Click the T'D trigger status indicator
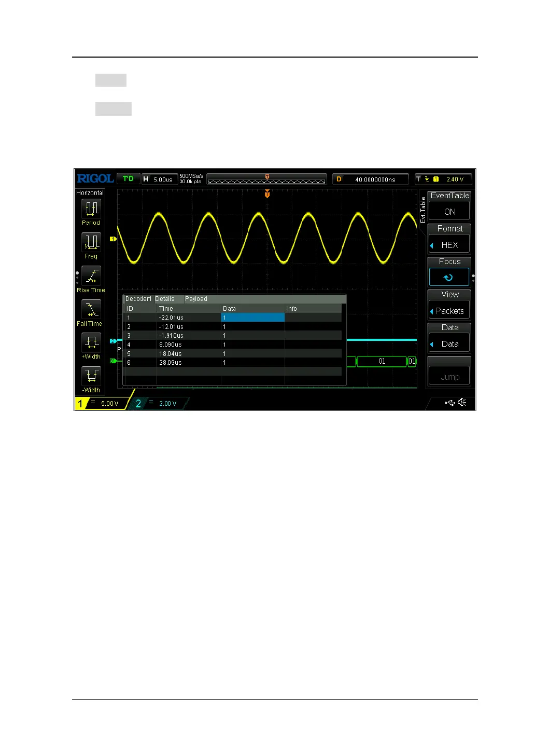This screenshot has width=535, height=756. click(128, 178)
